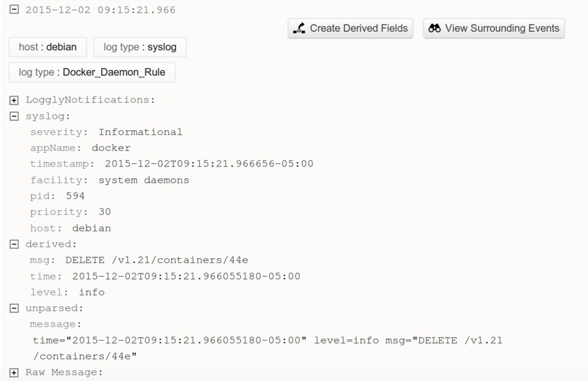
Task: Click the facility system daemons value
Action: pyautogui.click(x=143, y=180)
